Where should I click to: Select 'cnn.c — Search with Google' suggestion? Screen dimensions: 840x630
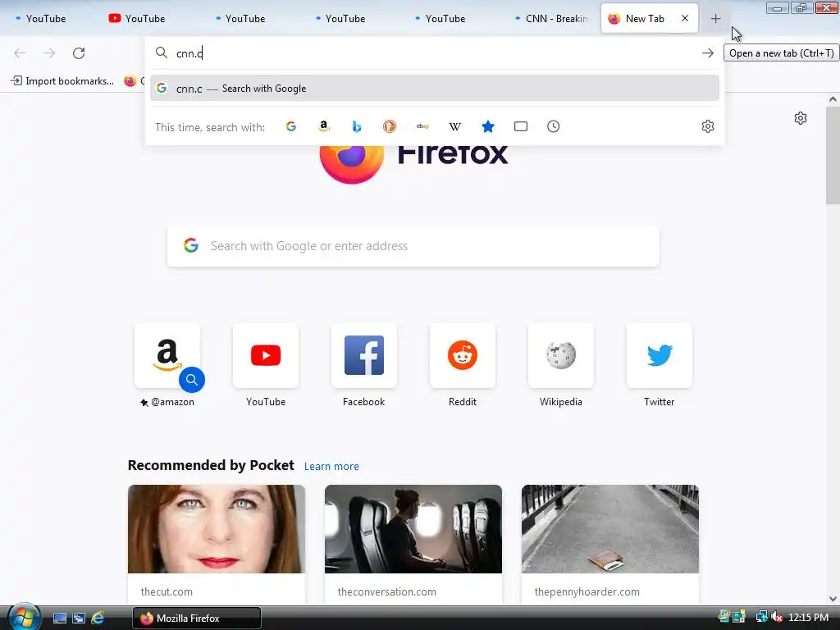pos(435,89)
